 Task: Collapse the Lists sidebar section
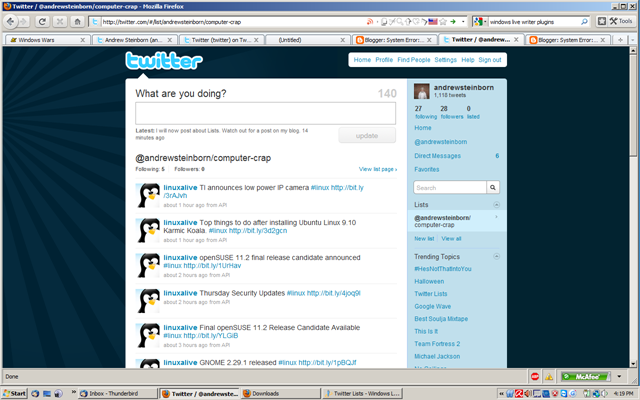point(497,204)
